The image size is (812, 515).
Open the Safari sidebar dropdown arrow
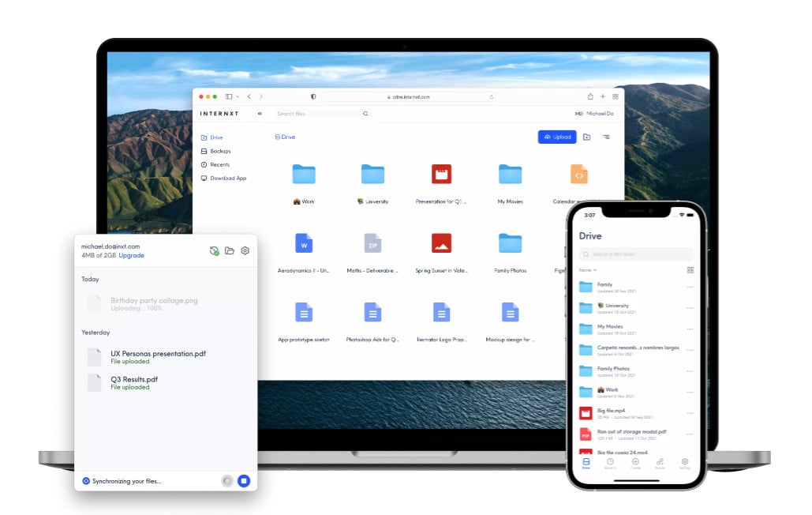237,96
